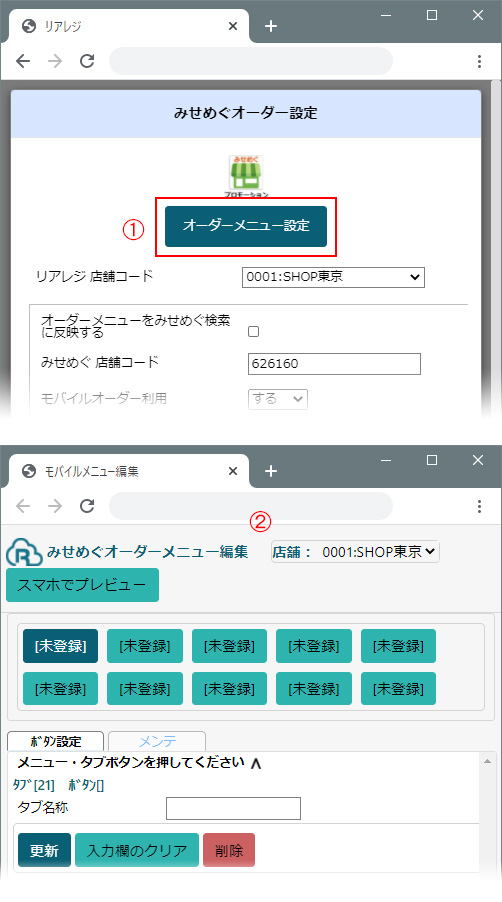Viewport: 502px width, 902px height.
Task: Click 削除 button
Action: point(229,850)
